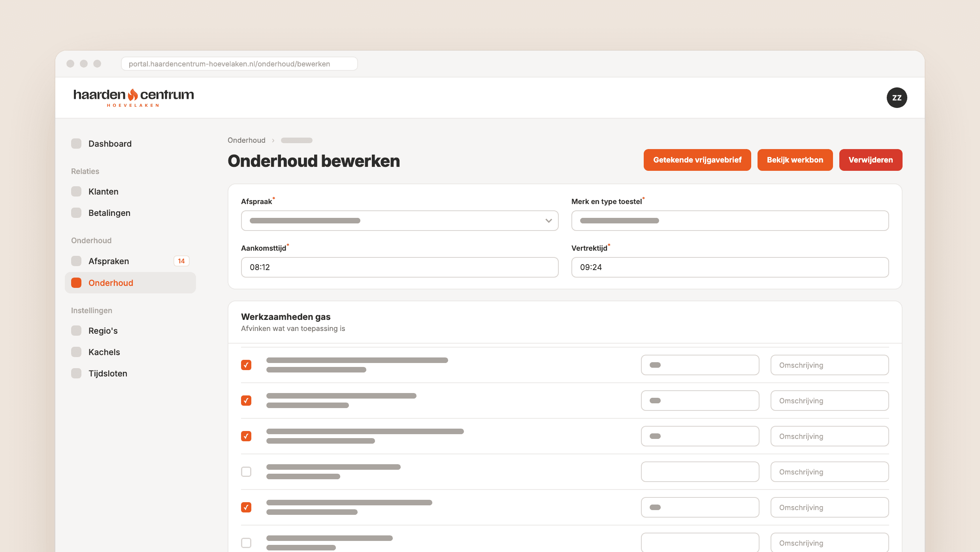Uncheck the first Werkzaamheden gas checkbox
The height and width of the screenshot is (552, 980).
(246, 365)
